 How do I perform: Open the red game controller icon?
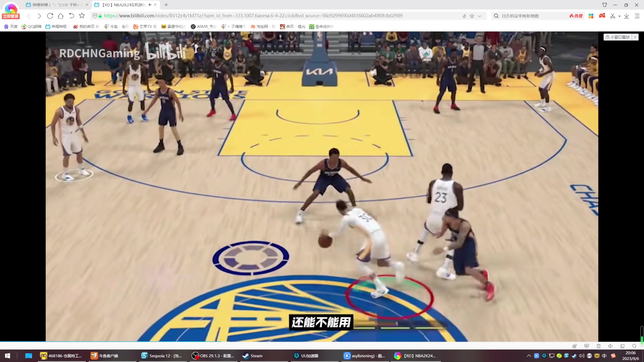click(602, 16)
